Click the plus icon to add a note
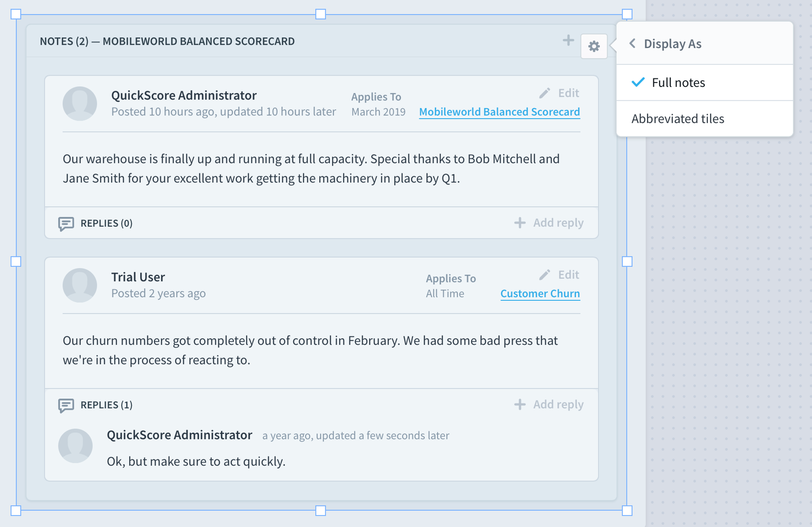The width and height of the screenshot is (812, 527). [x=568, y=41]
